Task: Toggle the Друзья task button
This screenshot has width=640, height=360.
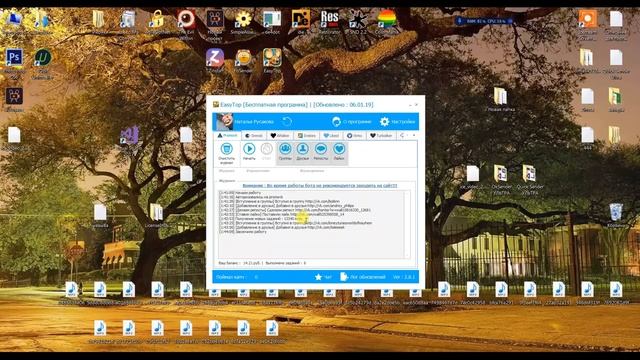Action: [x=302, y=152]
